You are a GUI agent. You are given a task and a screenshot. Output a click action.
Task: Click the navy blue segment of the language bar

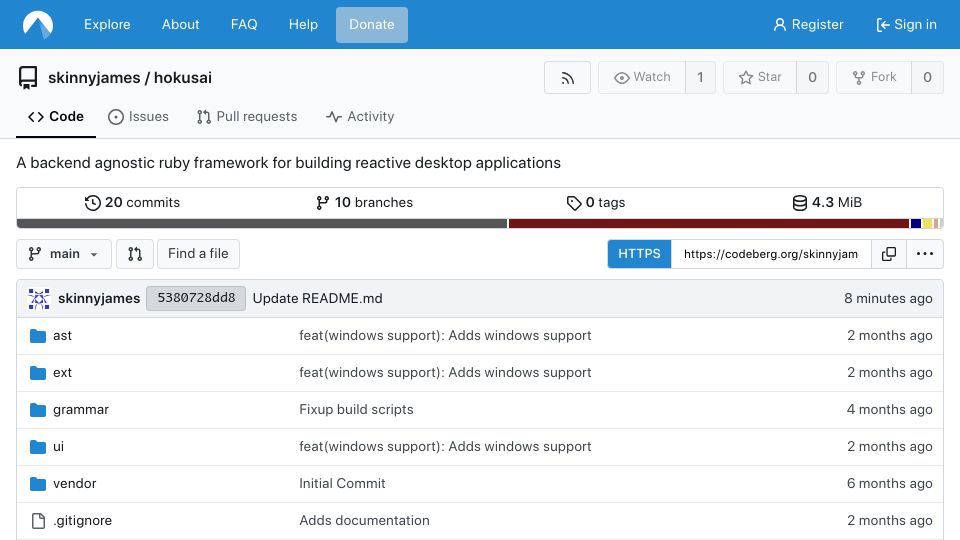point(916,223)
